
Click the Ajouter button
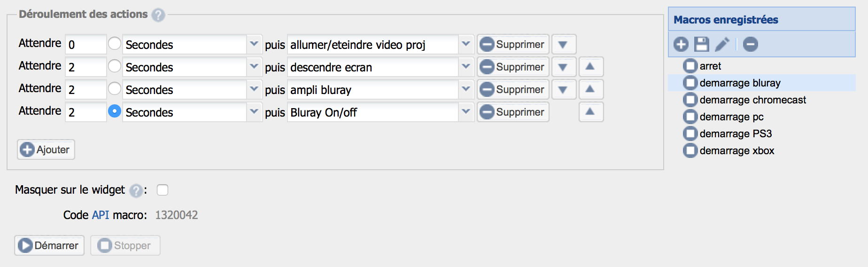pyautogui.click(x=46, y=149)
